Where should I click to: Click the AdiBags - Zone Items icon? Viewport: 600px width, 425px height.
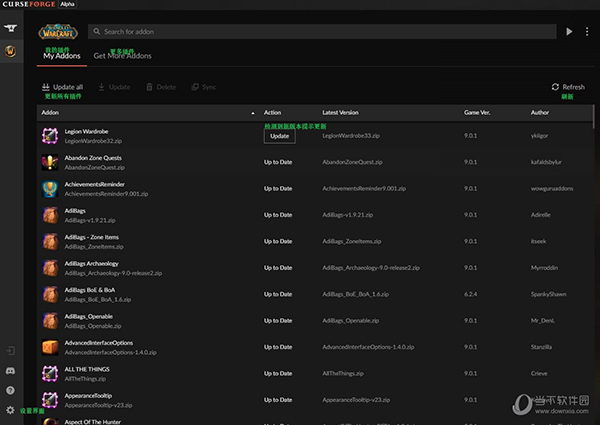pyautogui.click(x=50, y=241)
